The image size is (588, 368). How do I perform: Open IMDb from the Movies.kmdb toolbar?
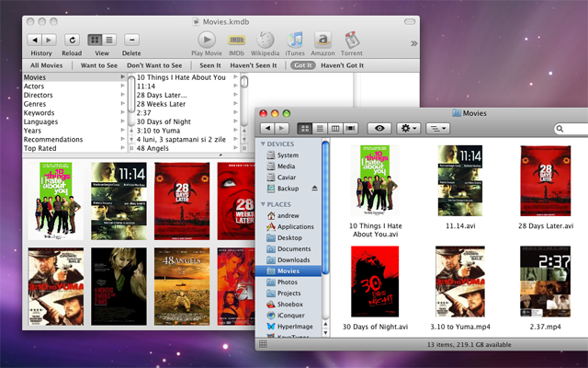click(x=237, y=40)
